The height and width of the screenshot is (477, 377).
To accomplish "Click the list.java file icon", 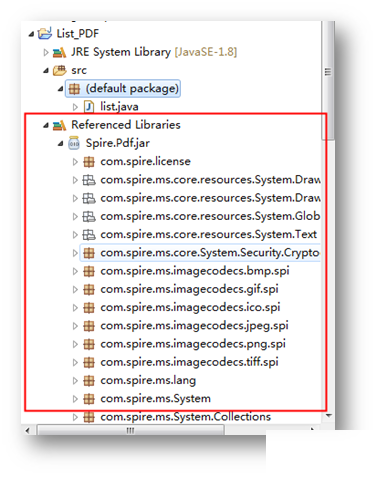I will tap(88, 107).
